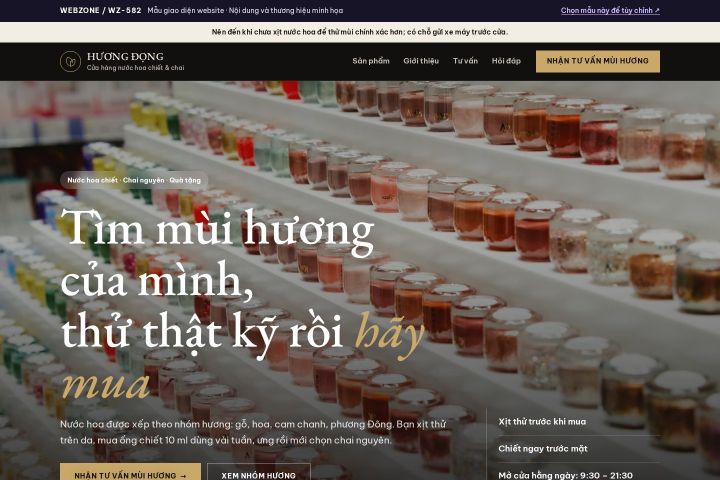Open the Sản phẩm menu item
This screenshot has width=720, height=480.
click(x=371, y=61)
